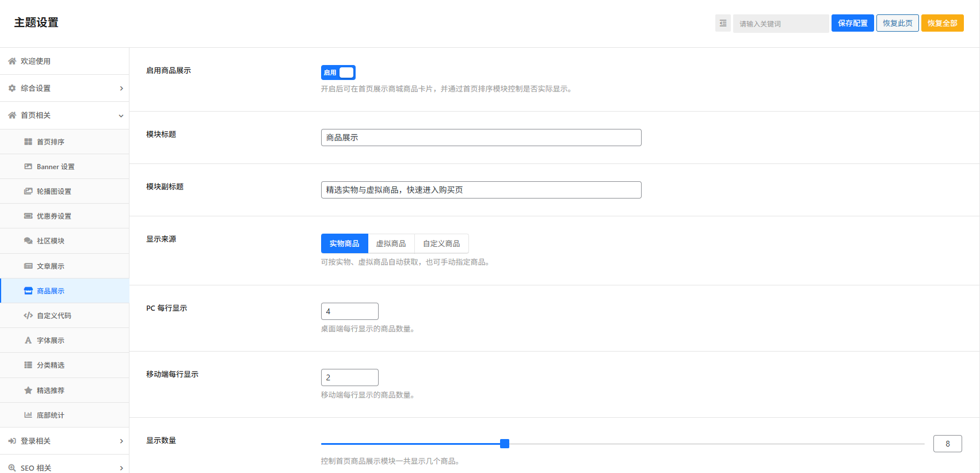
Task: Click the 显示数量 slider handle
Action: point(505,444)
